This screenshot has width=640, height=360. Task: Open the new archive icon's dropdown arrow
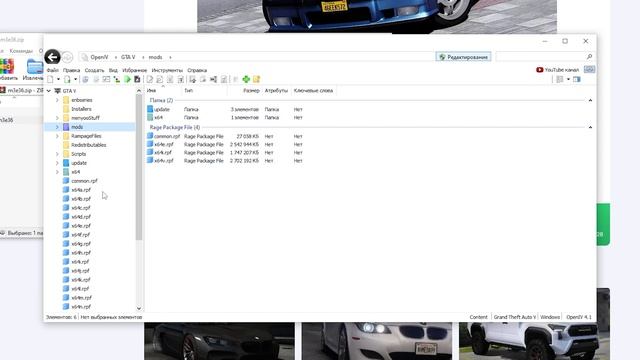click(75, 79)
